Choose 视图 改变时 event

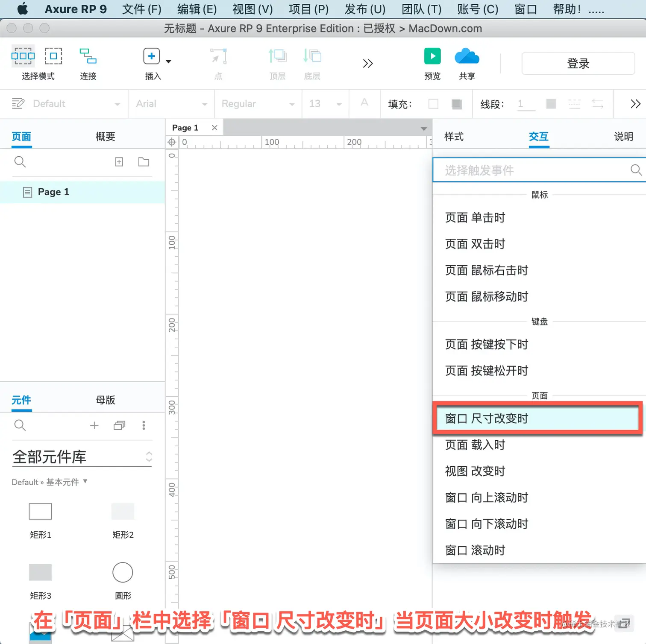475,471
